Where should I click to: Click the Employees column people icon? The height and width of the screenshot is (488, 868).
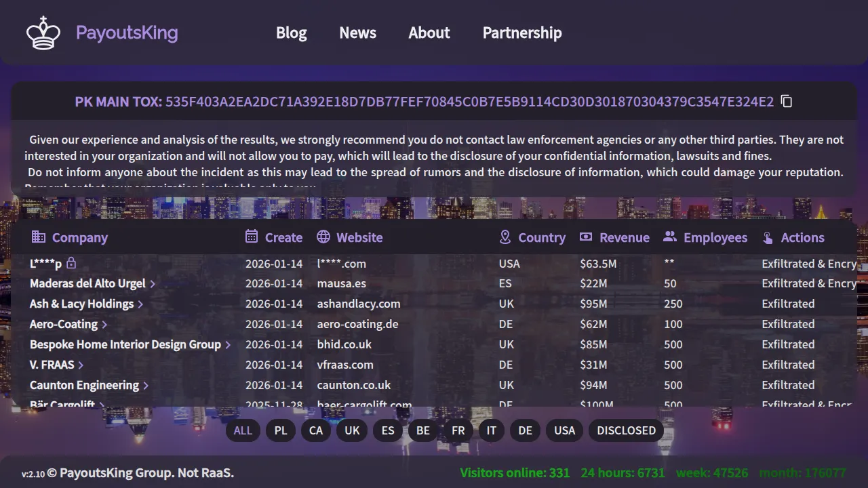(x=670, y=237)
